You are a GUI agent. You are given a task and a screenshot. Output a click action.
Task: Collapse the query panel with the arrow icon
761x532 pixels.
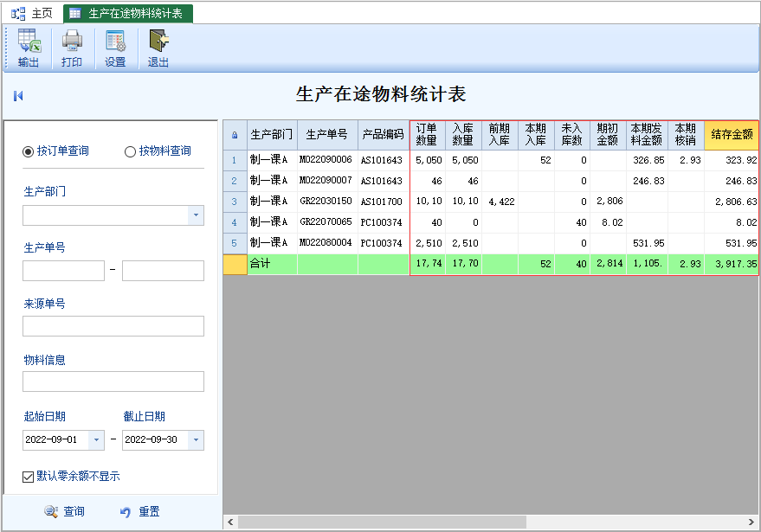(18, 96)
